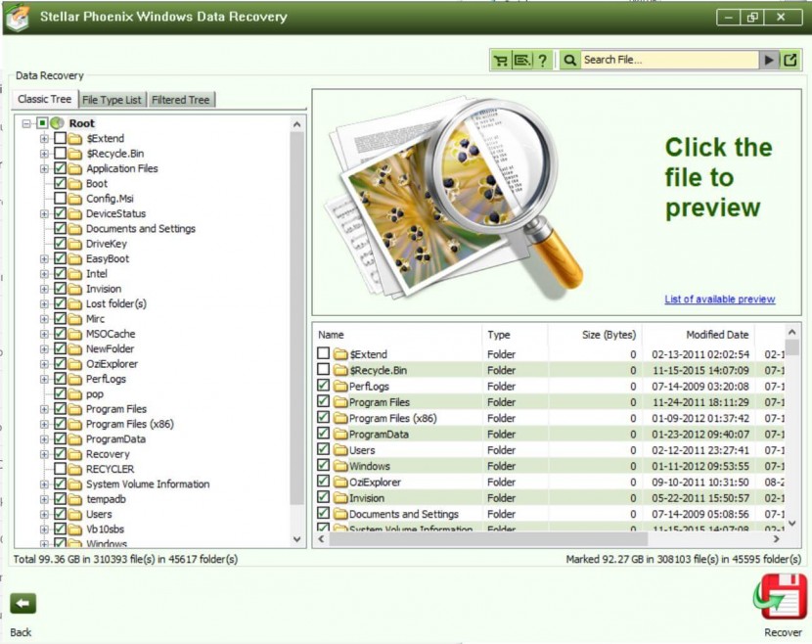The image size is (812, 644).
Task: Click the magnifying glass preview illustration
Action: pyautogui.click(x=456, y=197)
